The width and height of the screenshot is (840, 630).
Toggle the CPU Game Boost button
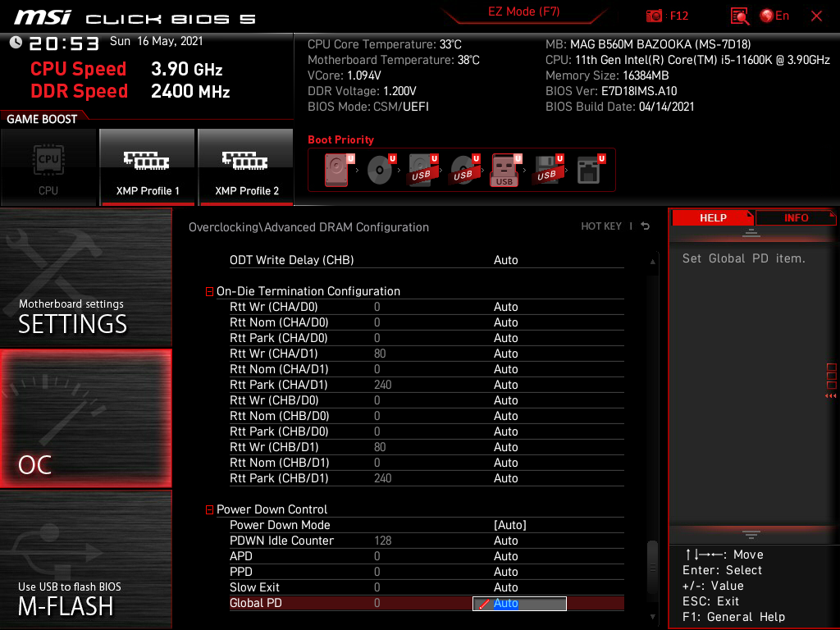coord(48,167)
